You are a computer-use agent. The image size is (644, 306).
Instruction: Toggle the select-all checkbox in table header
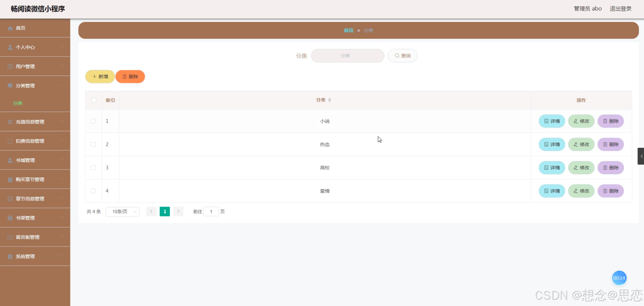(94, 100)
